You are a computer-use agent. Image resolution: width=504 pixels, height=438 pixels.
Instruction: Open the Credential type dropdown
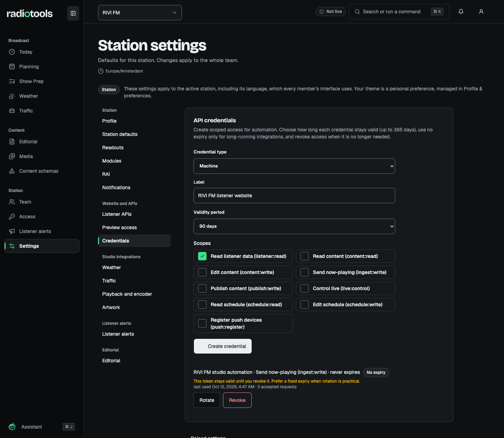[294, 166]
